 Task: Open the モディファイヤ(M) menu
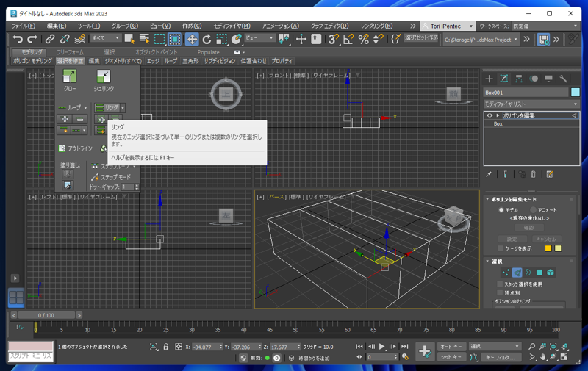coord(232,26)
